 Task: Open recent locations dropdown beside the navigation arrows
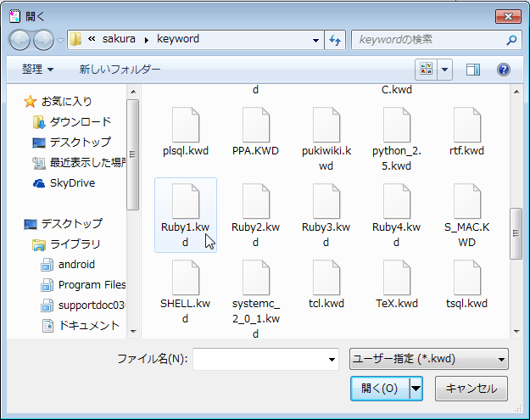[x=60, y=41]
